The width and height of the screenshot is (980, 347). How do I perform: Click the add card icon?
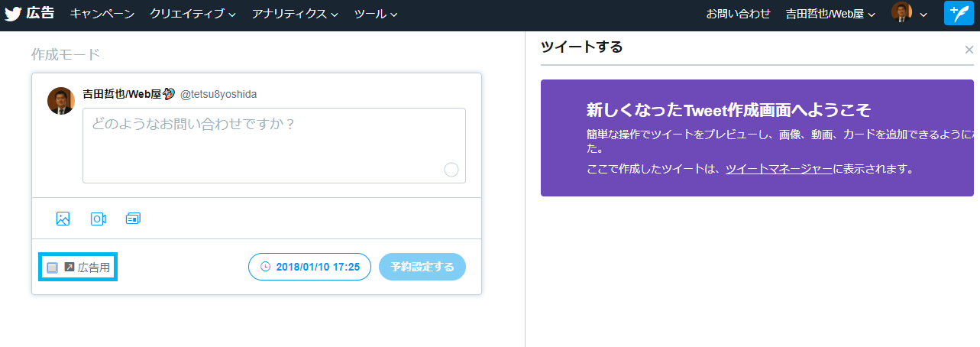pyautogui.click(x=133, y=219)
